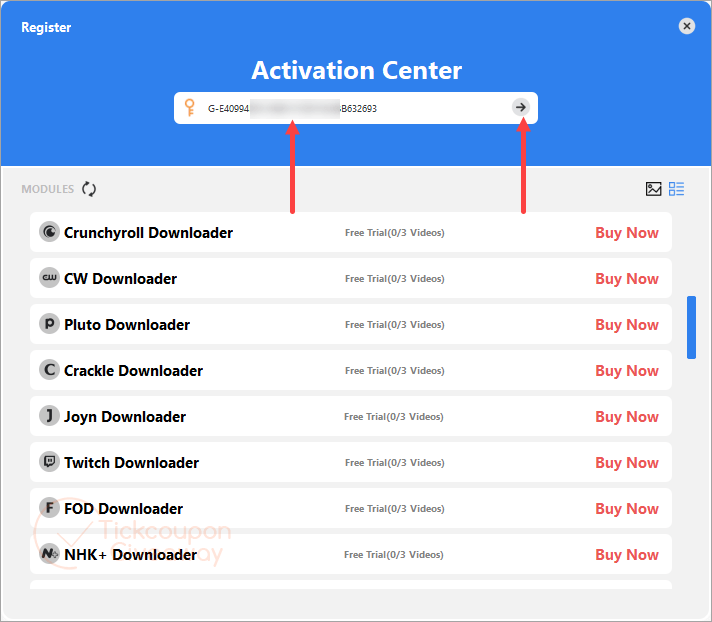This screenshot has height=622, width=712.
Task: Select NHK+ Downloader module name
Action: 130,554
